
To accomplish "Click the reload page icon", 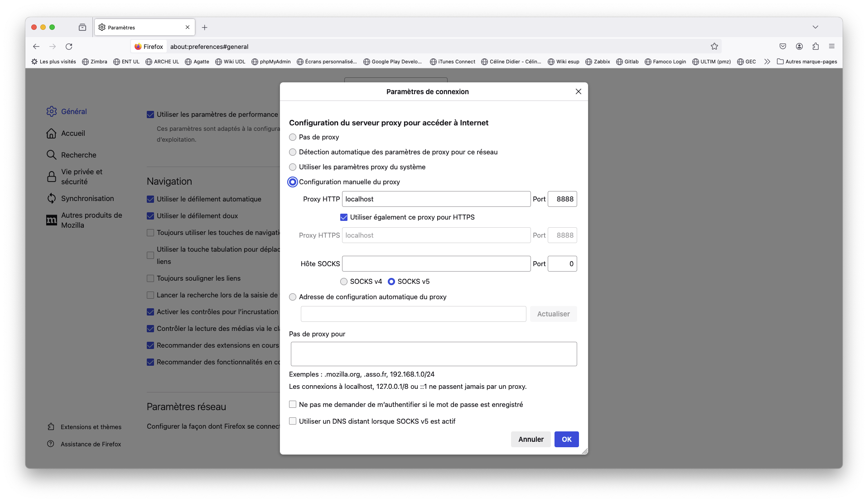I will click(x=69, y=47).
